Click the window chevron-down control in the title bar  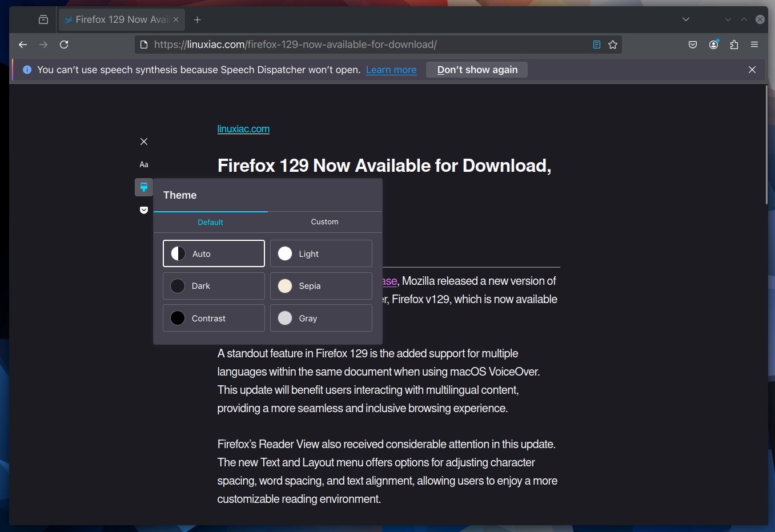[x=728, y=19]
